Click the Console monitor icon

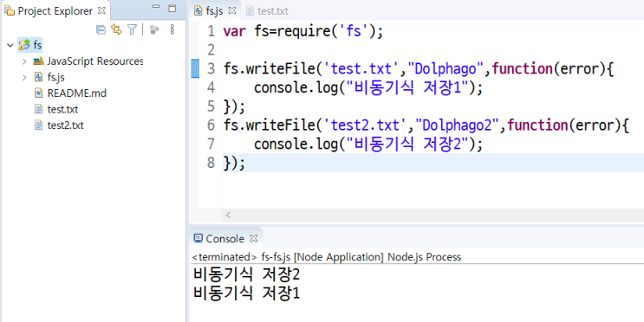pyautogui.click(x=198, y=238)
